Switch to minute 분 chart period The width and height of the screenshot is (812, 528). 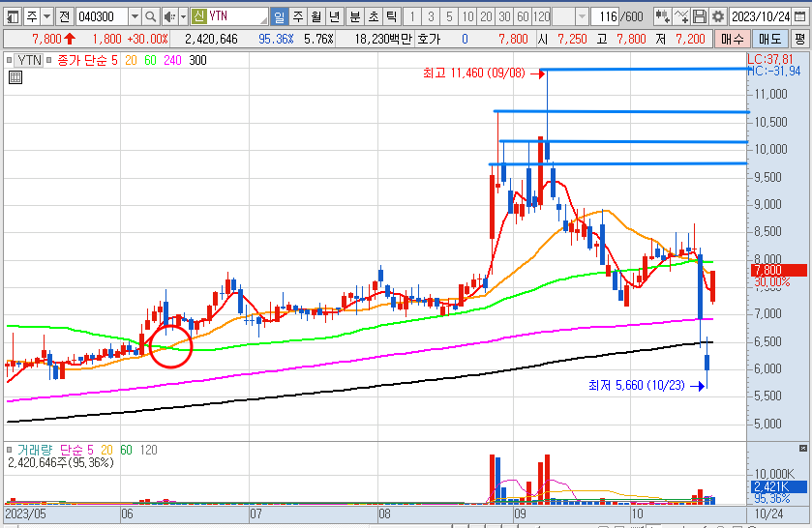(x=355, y=17)
